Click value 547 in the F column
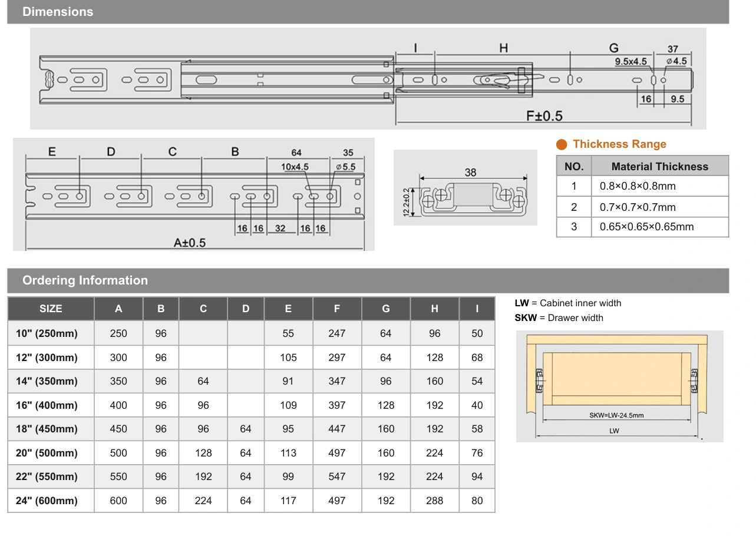This screenshot has height=536, width=756. [x=337, y=477]
